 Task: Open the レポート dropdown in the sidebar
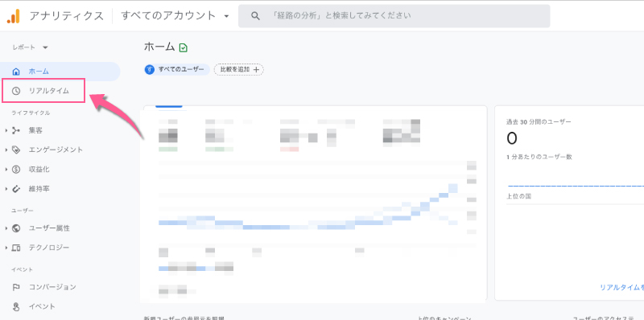(31, 47)
